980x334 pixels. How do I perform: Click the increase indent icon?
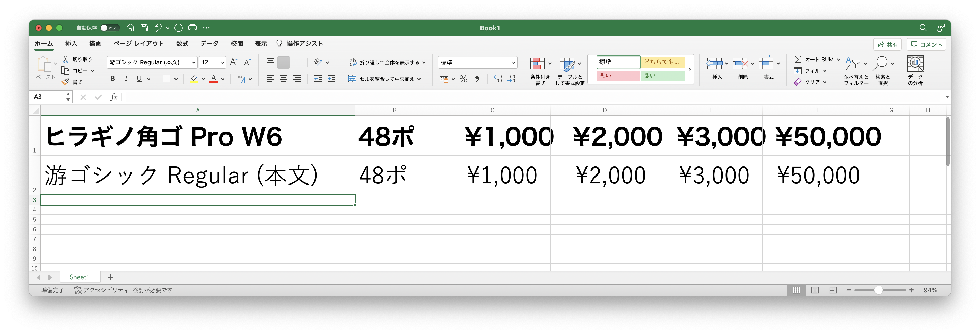331,79
